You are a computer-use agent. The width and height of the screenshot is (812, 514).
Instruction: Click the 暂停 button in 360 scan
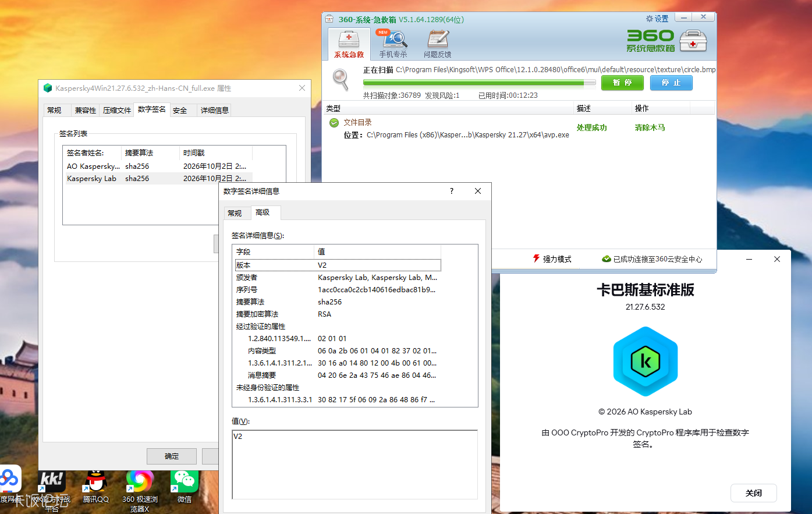(x=622, y=83)
